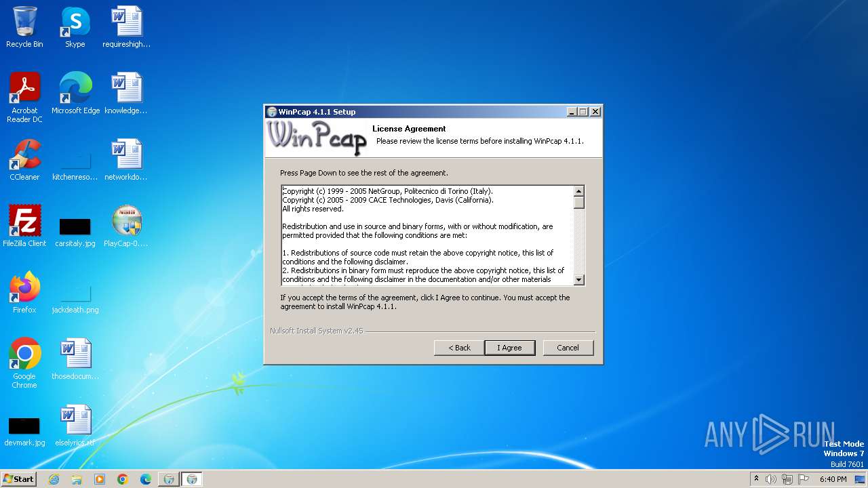
Task: Open Internet Explorer in the taskbar
Action: click(54, 479)
